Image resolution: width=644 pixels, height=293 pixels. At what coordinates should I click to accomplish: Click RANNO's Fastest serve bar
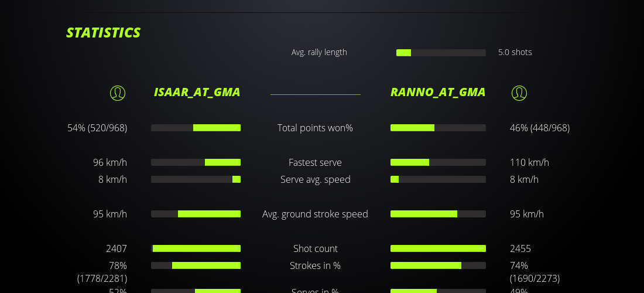438,162
